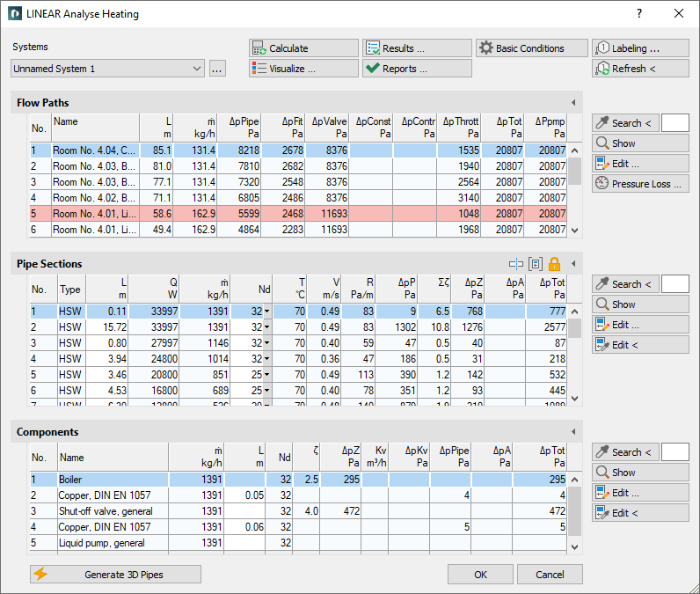Open the Labeling options
This screenshot has height=594, width=700.
(640, 48)
